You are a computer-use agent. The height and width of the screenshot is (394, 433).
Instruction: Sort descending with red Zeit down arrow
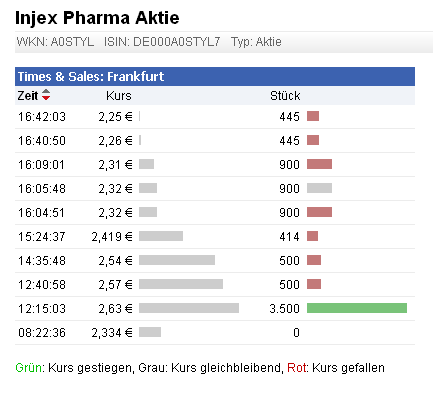point(46,98)
